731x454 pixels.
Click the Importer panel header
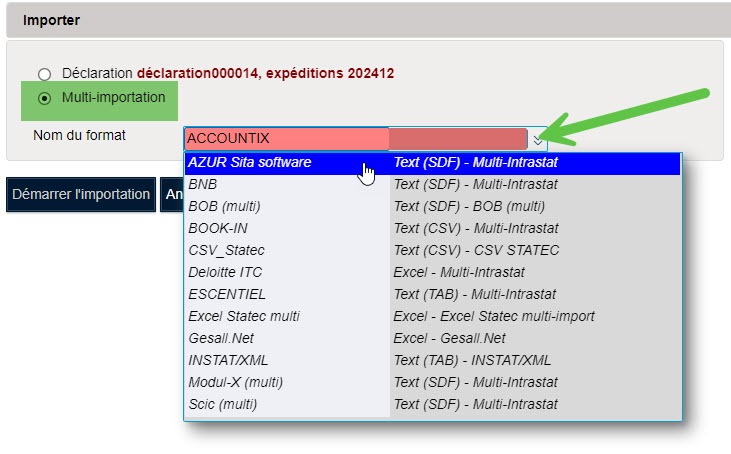[368, 21]
